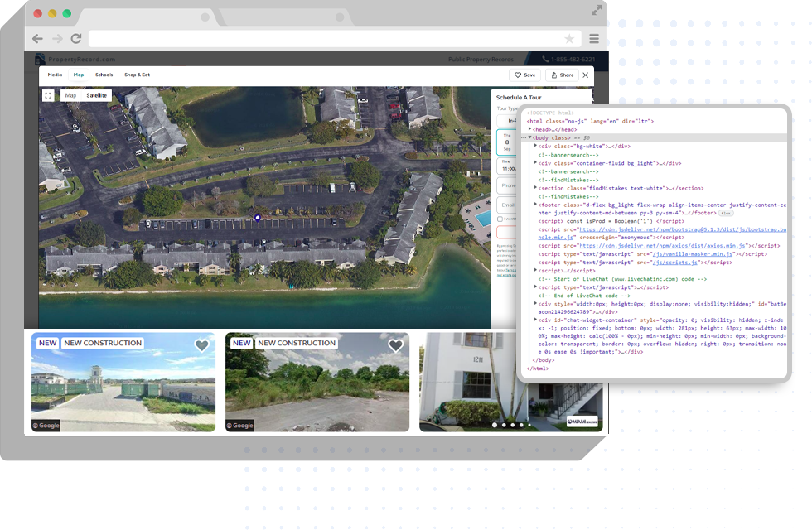Click the first carousel dot on building photo
812x530 pixels.
tap(495, 425)
